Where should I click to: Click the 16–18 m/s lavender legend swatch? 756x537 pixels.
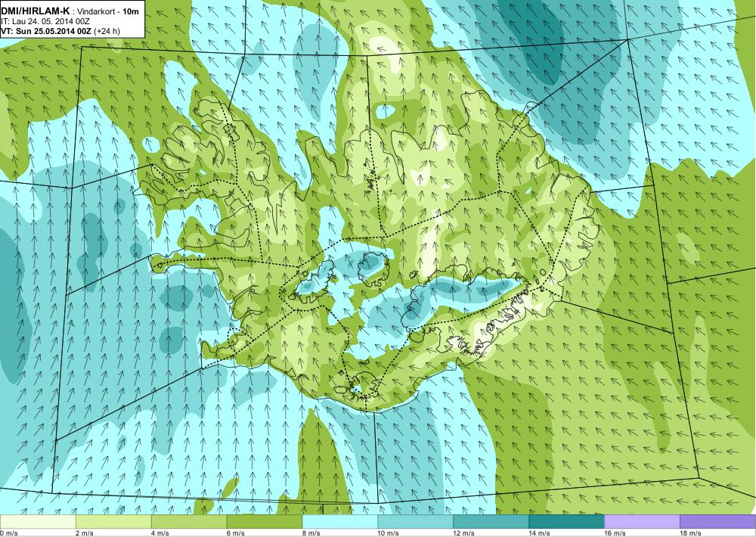pos(642,522)
